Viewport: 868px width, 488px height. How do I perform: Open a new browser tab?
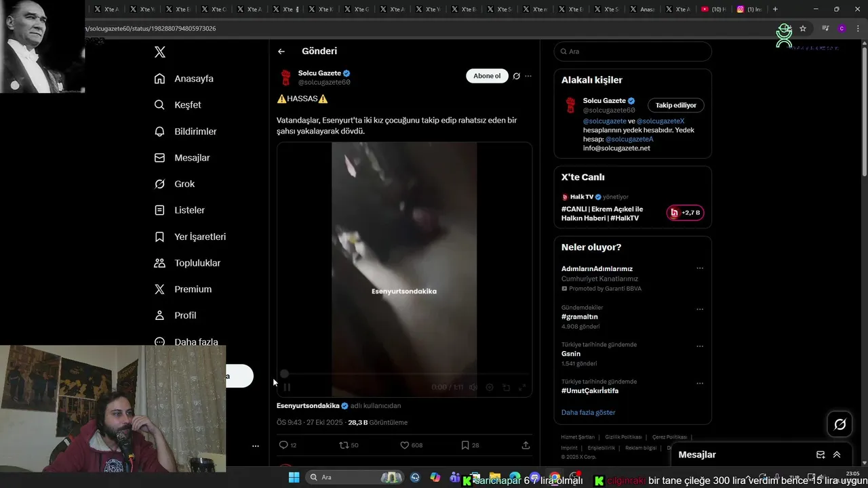[775, 9]
